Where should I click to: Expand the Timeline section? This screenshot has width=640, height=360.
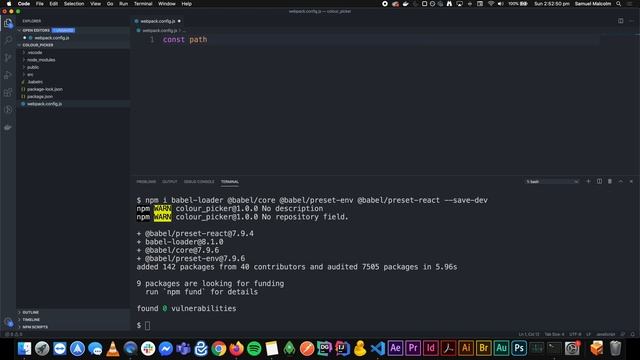pyautogui.click(x=31, y=320)
